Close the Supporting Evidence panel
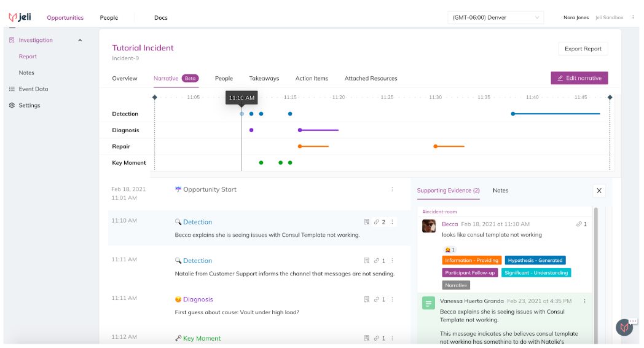The height and width of the screenshot is (348, 644). click(599, 191)
